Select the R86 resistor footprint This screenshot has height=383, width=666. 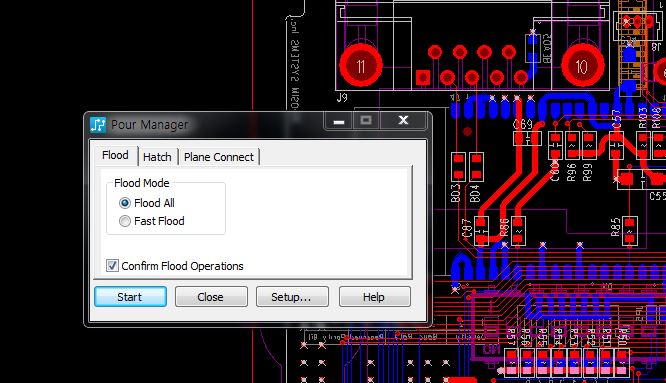(x=517, y=231)
